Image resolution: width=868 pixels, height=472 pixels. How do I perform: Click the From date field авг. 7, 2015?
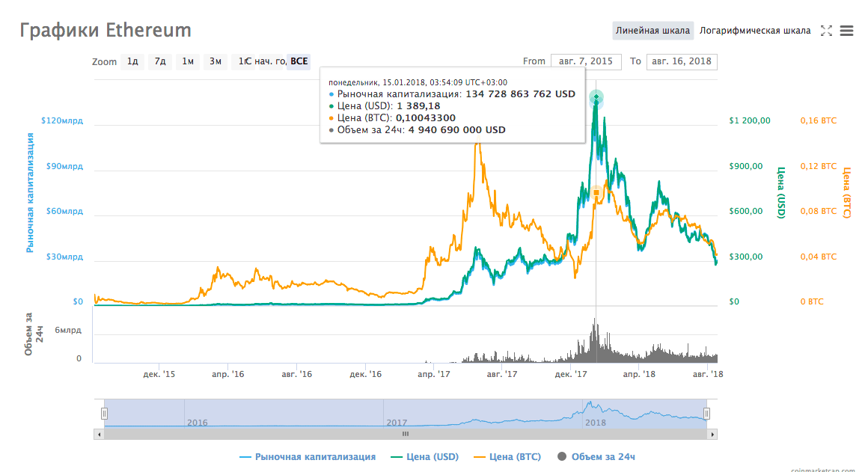pos(586,61)
